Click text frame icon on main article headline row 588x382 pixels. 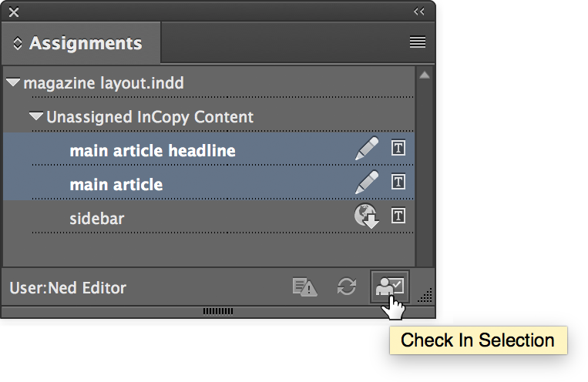[398, 149]
